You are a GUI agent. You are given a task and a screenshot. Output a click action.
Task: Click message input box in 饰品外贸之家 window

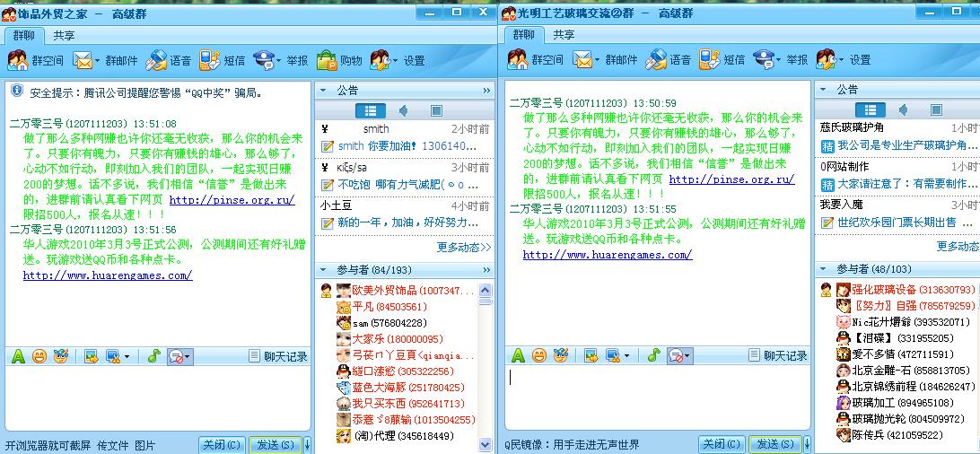tap(158, 397)
